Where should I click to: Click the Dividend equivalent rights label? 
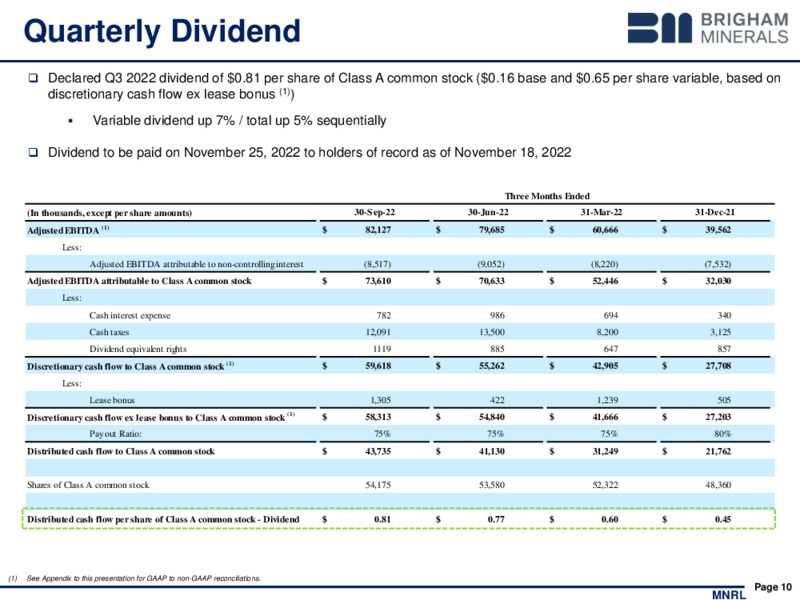click(138, 349)
